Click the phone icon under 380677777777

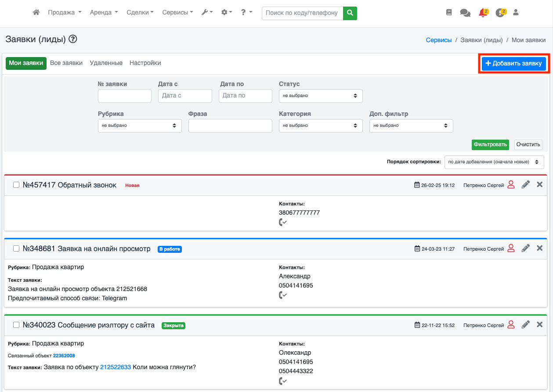283,223
